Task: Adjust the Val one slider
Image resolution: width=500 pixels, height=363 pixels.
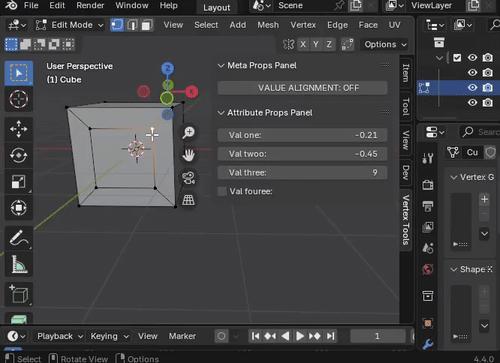Action: [x=302, y=135]
